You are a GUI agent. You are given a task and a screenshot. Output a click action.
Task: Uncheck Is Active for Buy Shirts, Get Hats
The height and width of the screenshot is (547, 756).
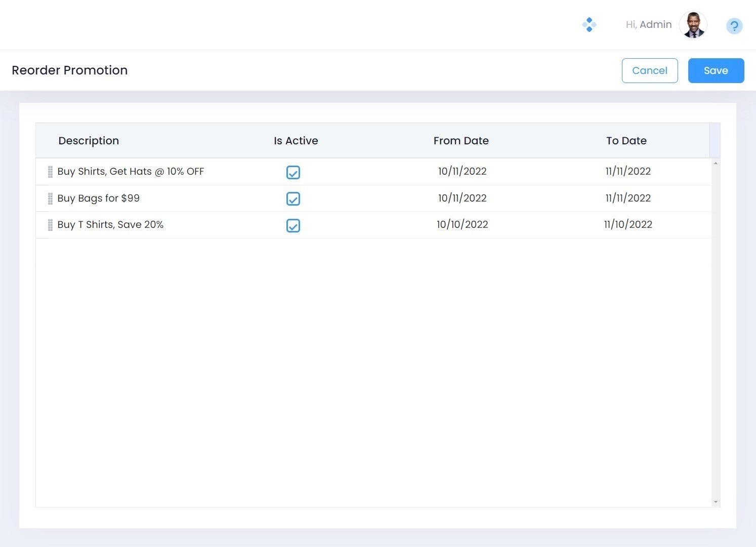(x=293, y=172)
